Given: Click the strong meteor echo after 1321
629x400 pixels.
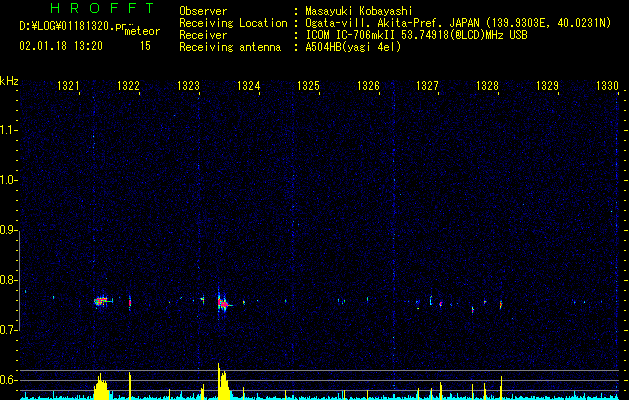Looking at the screenshot, I should [102, 301].
